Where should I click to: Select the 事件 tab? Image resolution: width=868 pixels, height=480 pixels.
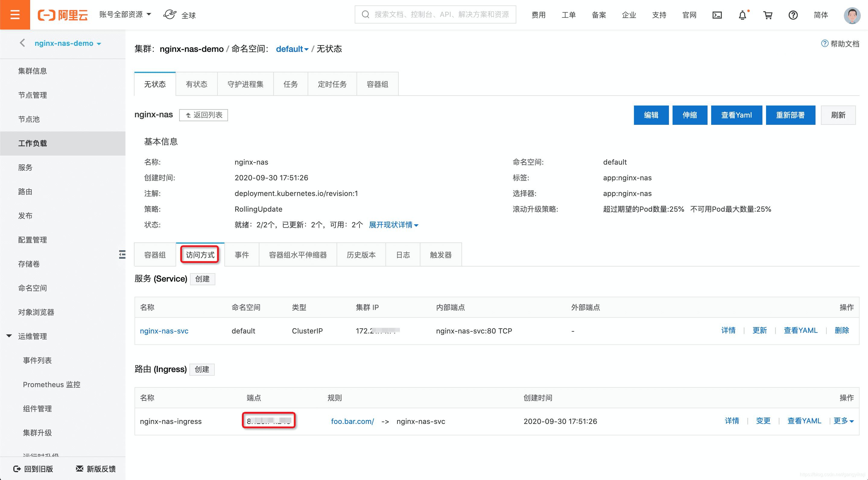[242, 255]
